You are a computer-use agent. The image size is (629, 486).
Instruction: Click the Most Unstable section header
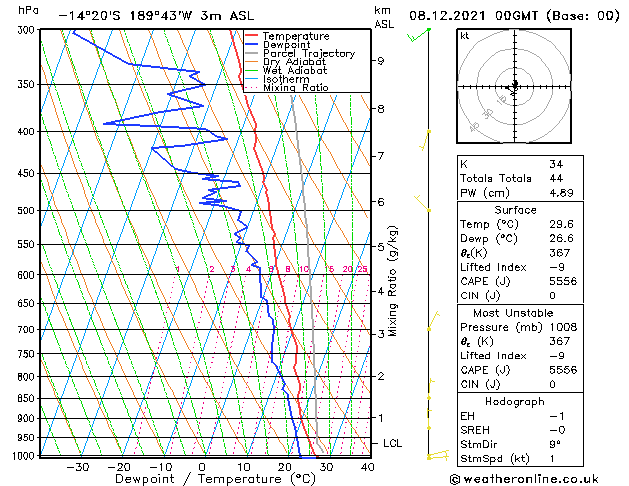coord(514,313)
